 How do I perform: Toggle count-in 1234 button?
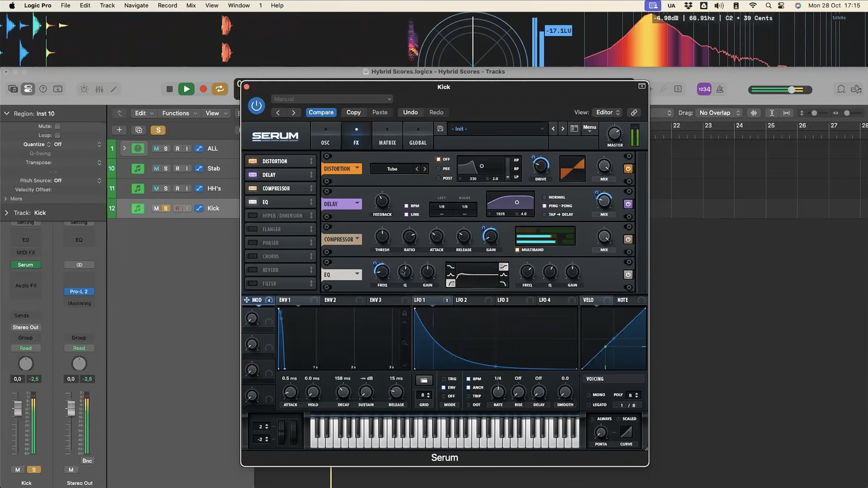(704, 89)
